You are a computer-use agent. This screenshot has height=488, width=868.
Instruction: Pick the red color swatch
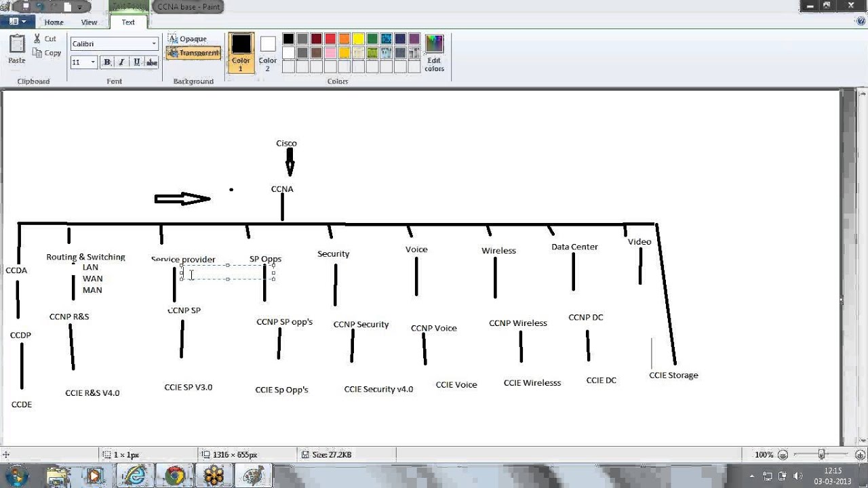(330, 39)
